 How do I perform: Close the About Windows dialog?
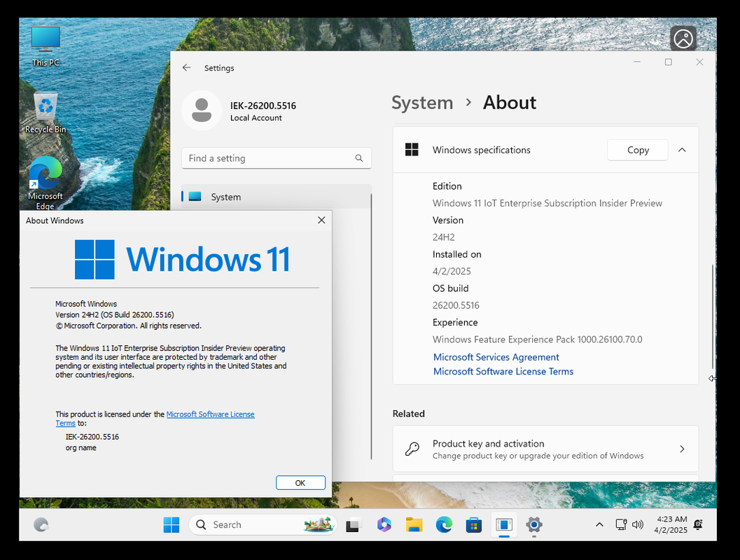[321, 220]
